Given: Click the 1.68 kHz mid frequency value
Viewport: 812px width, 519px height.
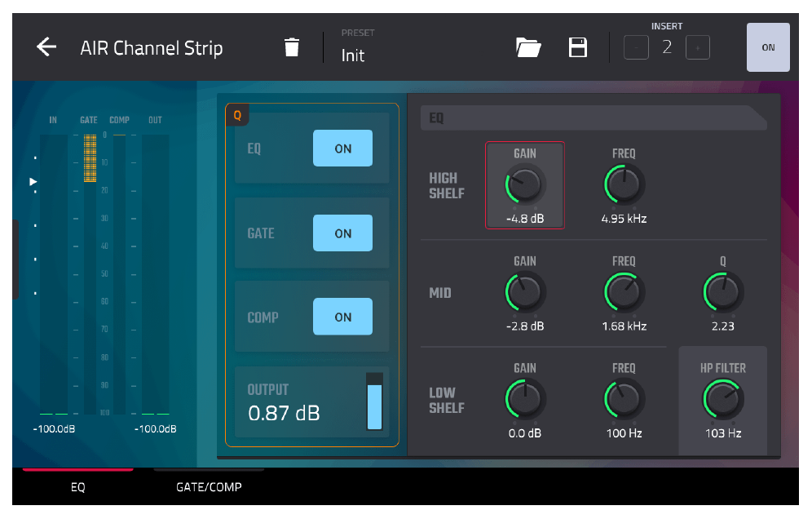Looking at the screenshot, I should (624, 326).
